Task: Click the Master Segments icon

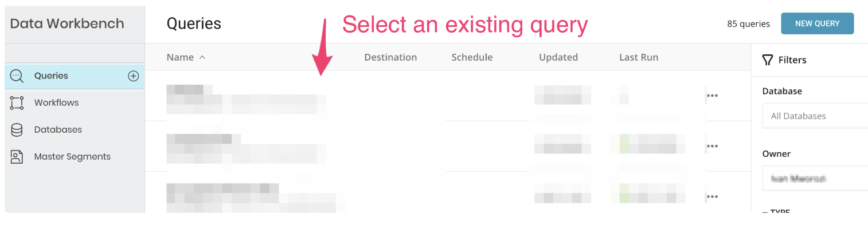Action: click(x=17, y=157)
